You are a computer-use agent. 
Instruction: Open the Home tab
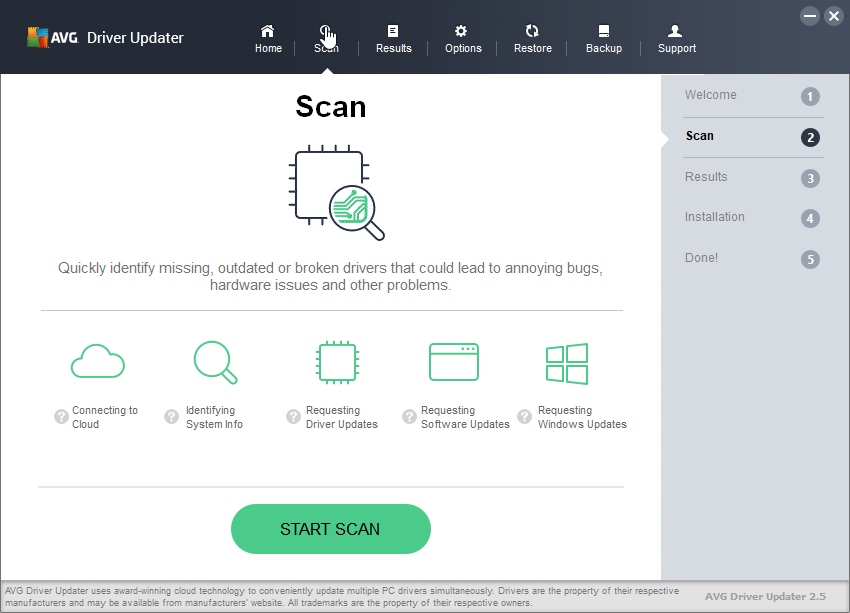coord(268,39)
